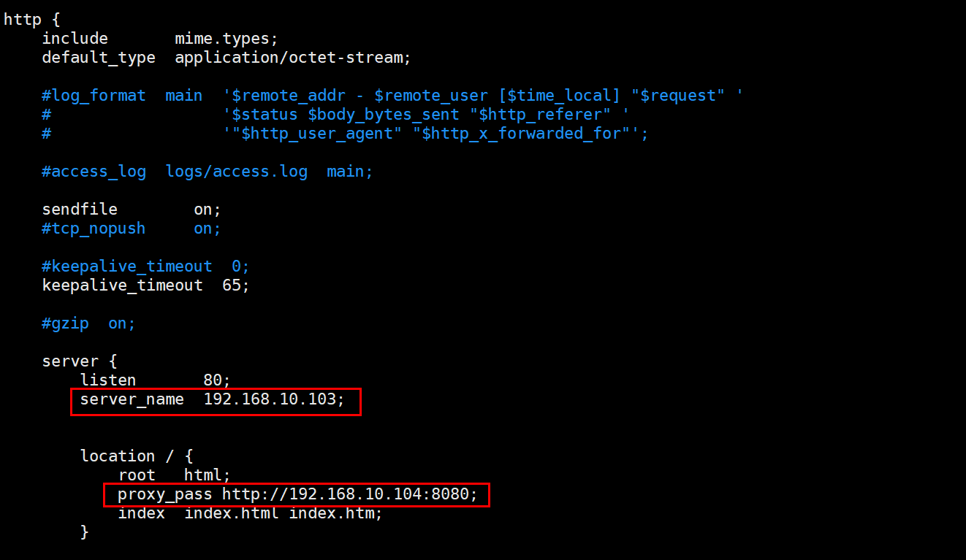The image size is (966, 560).
Task: Click the commented keepalive_timeout 0 line
Action: coord(146,266)
